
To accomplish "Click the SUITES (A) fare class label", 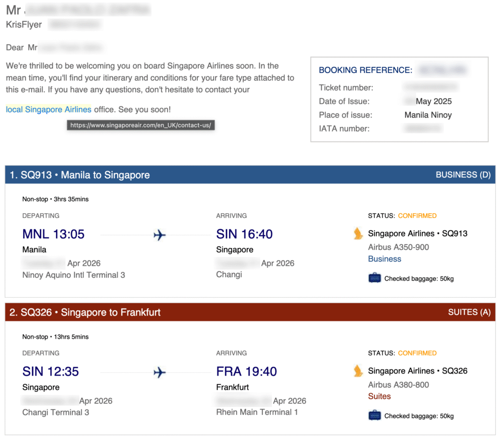I will tap(469, 312).
